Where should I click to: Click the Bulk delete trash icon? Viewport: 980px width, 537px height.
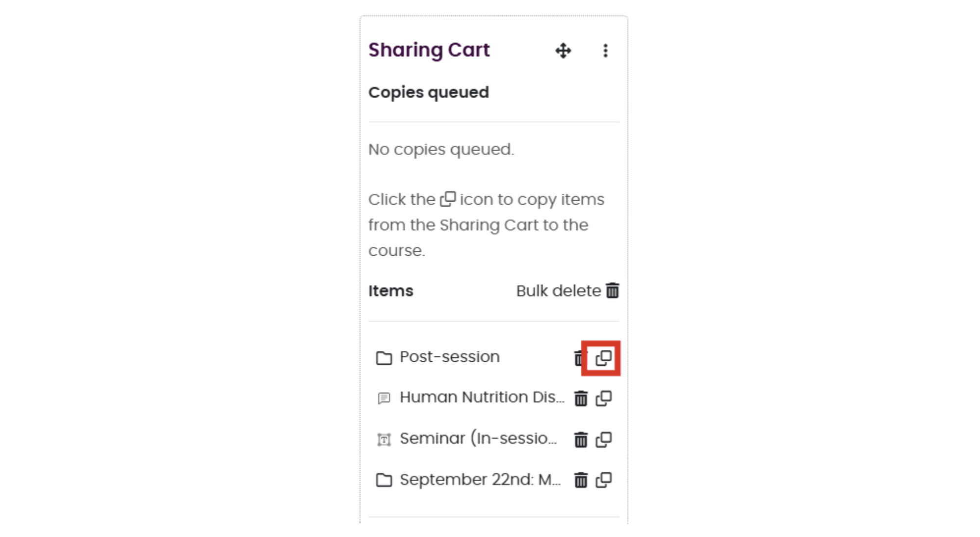pos(613,291)
